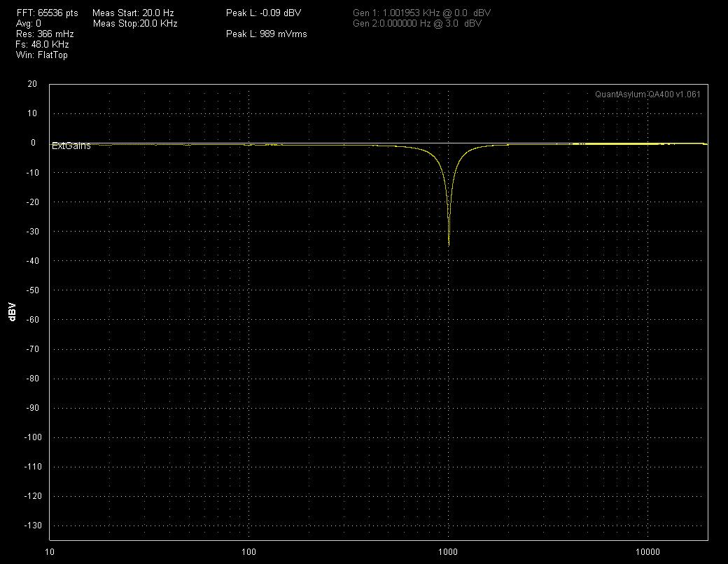
Task: Click the 'Win: FlatTop' window setting text
Action: tap(42, 55)
